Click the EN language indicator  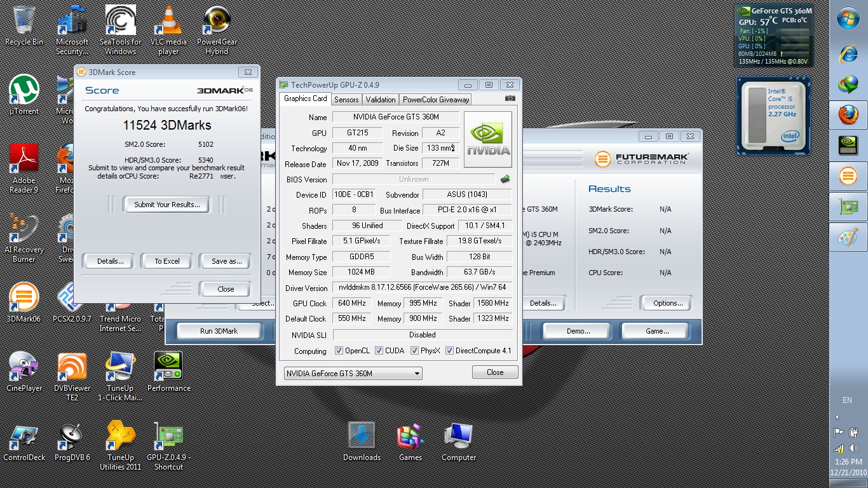pos(847,400)
